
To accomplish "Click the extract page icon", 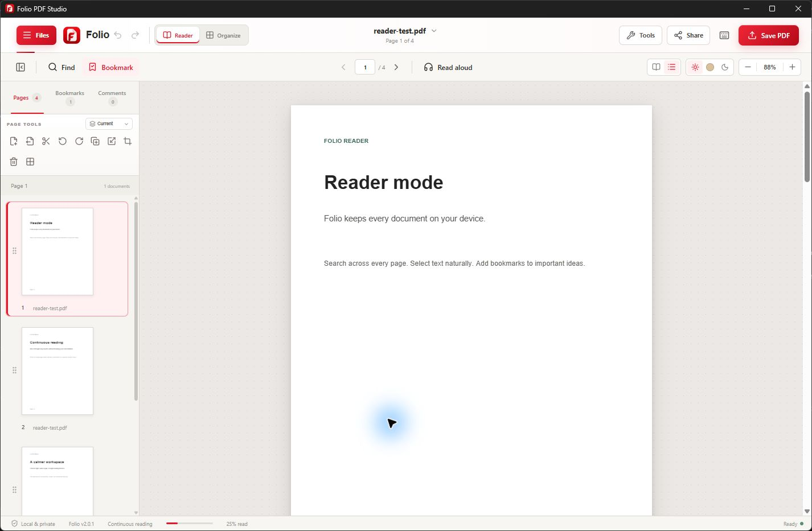I will [x=30, y=141].
